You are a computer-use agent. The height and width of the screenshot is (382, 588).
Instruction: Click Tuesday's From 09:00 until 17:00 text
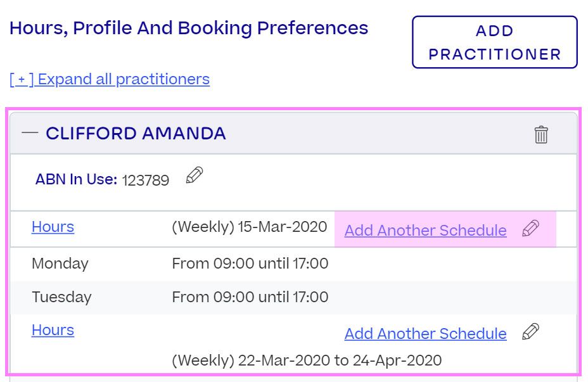click(250, 296)
